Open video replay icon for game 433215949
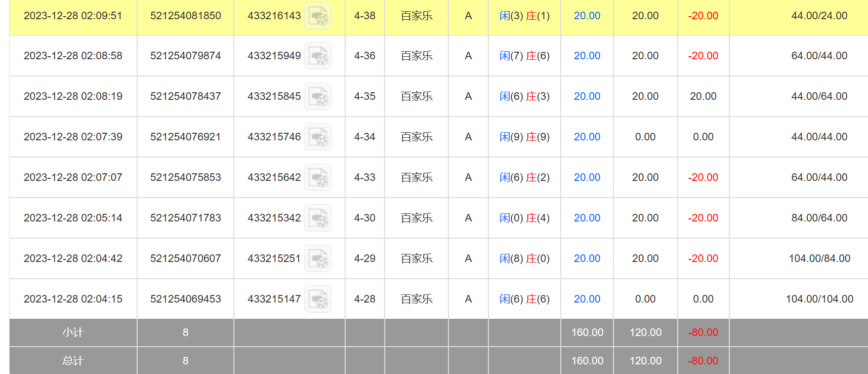The height and width of the screenshot is (374, 868). pos(317,56)
